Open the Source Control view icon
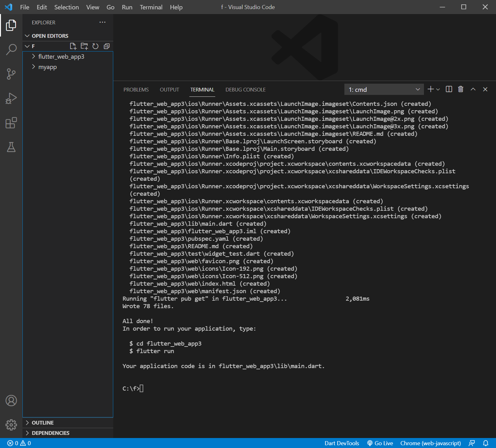The image size is (496, 448). click(11, 74)
